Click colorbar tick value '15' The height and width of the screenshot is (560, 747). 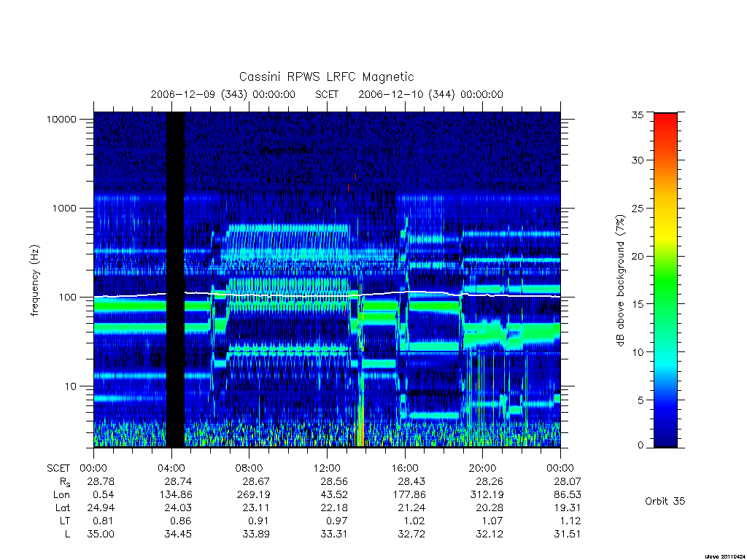click(x=638, y=304)
